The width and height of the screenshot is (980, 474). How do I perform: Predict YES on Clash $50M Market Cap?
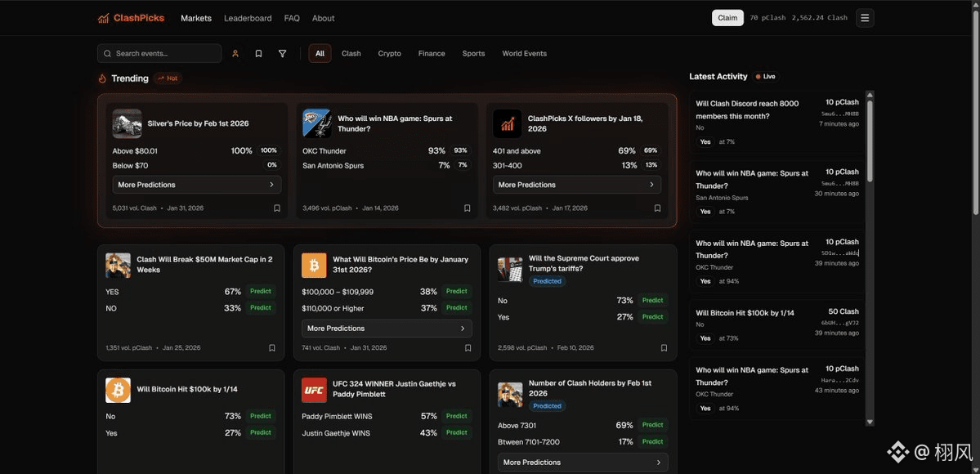click(x=261, y=291)
